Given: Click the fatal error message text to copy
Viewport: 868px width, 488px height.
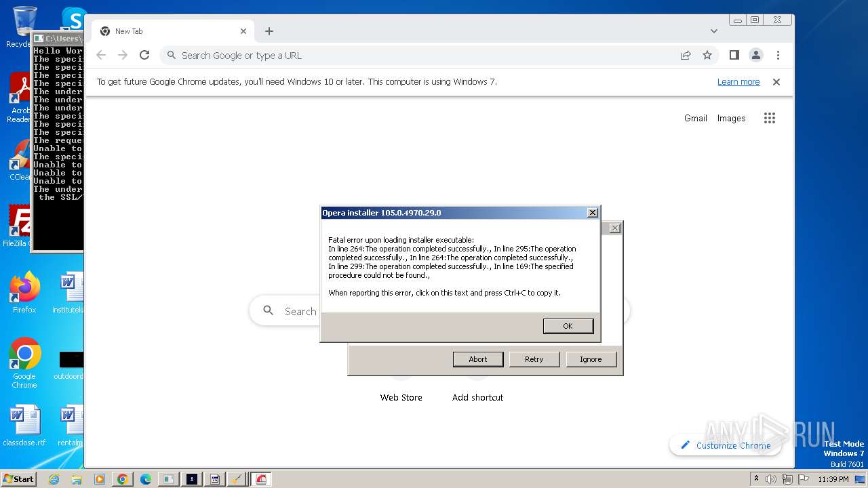Looking at the screenshot, I should [x=452, y=266].
